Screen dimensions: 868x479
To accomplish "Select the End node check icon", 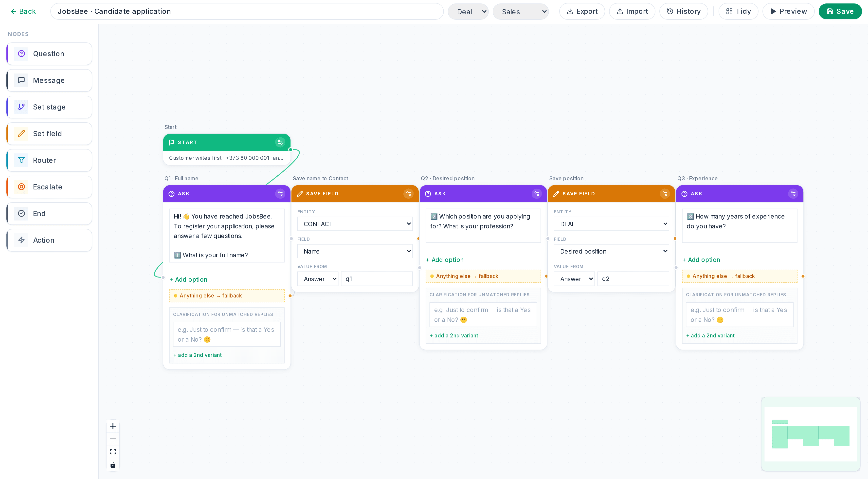I will pos(21,213).
